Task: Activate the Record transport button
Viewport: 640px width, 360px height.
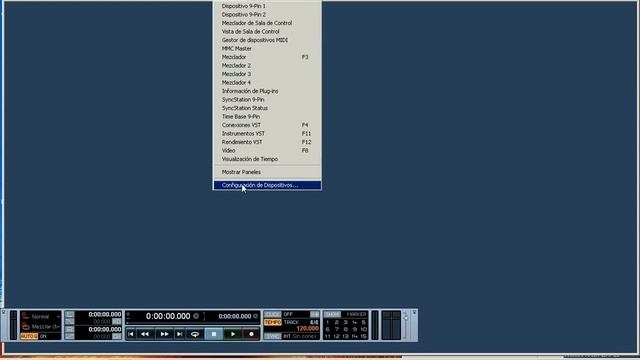Action: click(251, 334)
